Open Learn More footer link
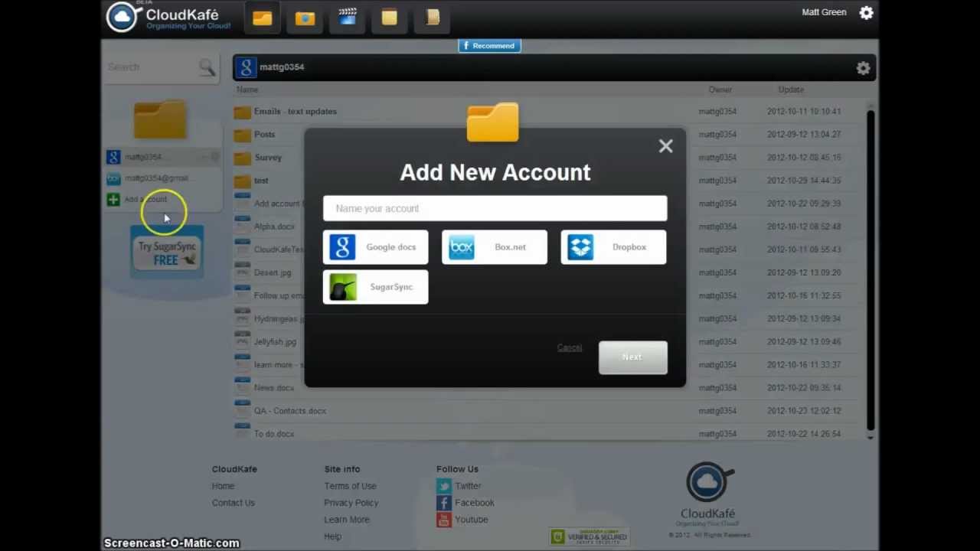Image resolution: width=980 pixels, height=551 pixels. click(x=347, y=520)
